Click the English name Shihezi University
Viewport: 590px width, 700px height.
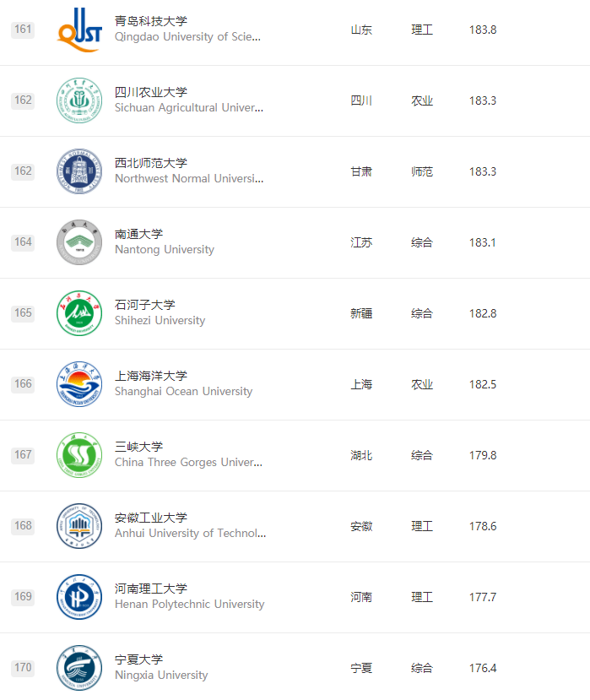(160, 321)
